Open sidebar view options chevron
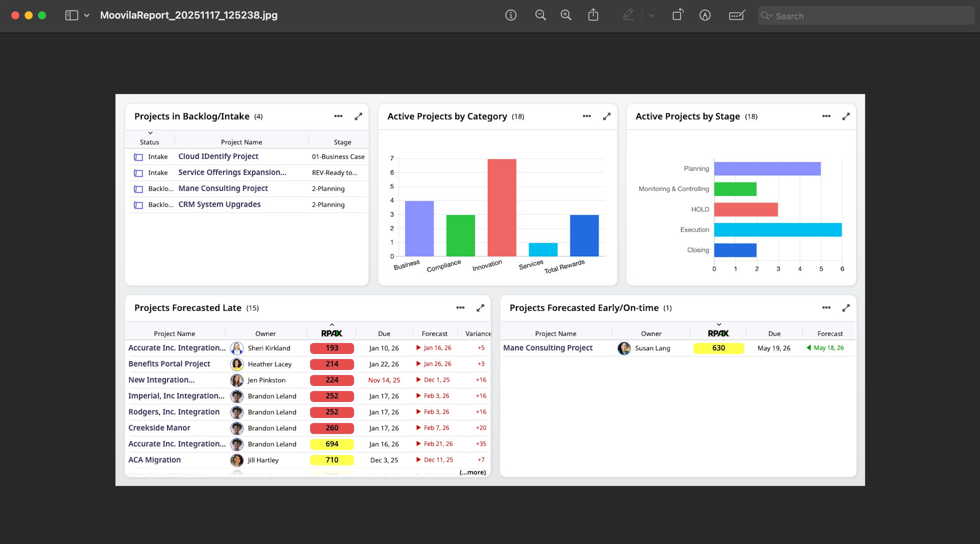This screenshot has width=980, height=544. point(87,16)
